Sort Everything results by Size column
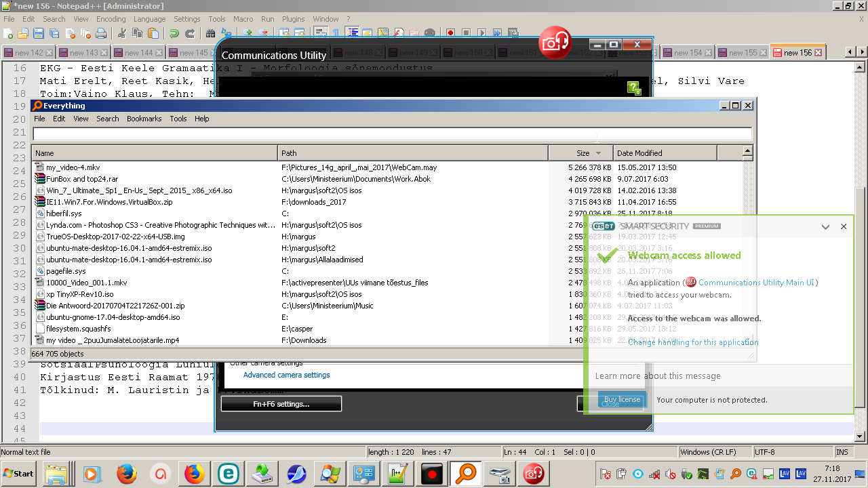 (580, 153)
